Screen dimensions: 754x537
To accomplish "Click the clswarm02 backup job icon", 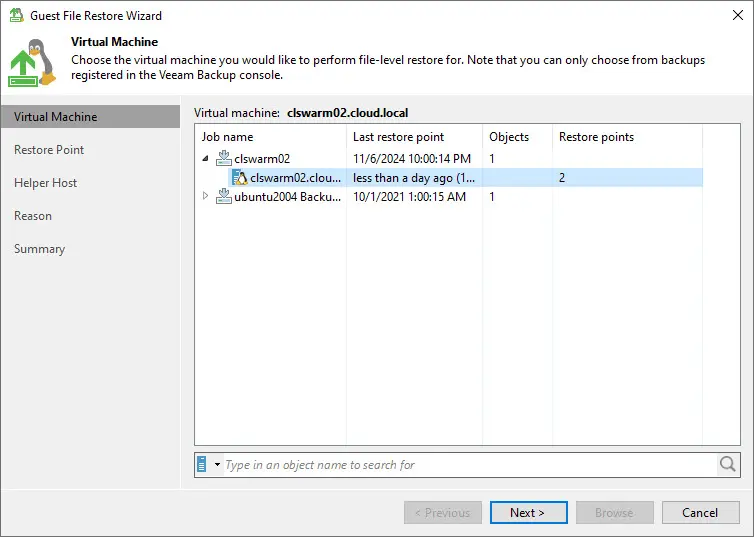I will [x=224, y=158].
